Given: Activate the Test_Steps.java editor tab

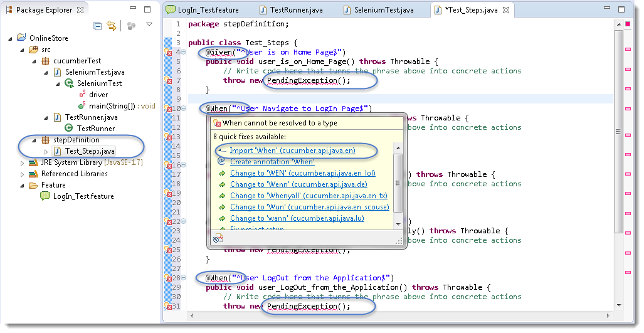Looking at the screenshot, I should click(x=471, y=10).
